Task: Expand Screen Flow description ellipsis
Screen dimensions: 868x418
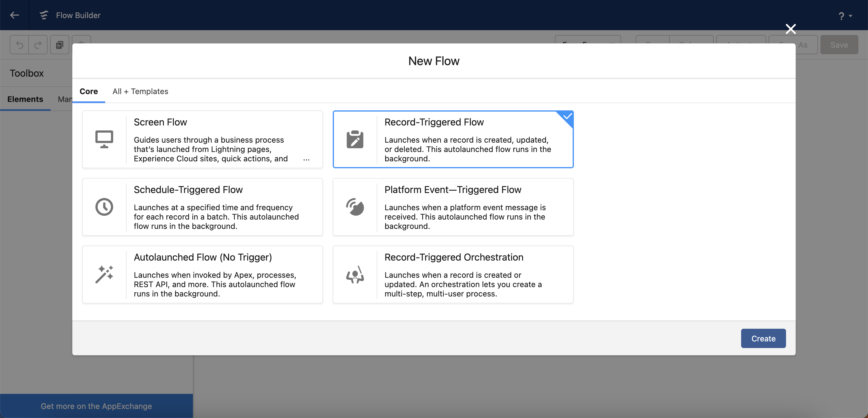Action: click(306, 160)
